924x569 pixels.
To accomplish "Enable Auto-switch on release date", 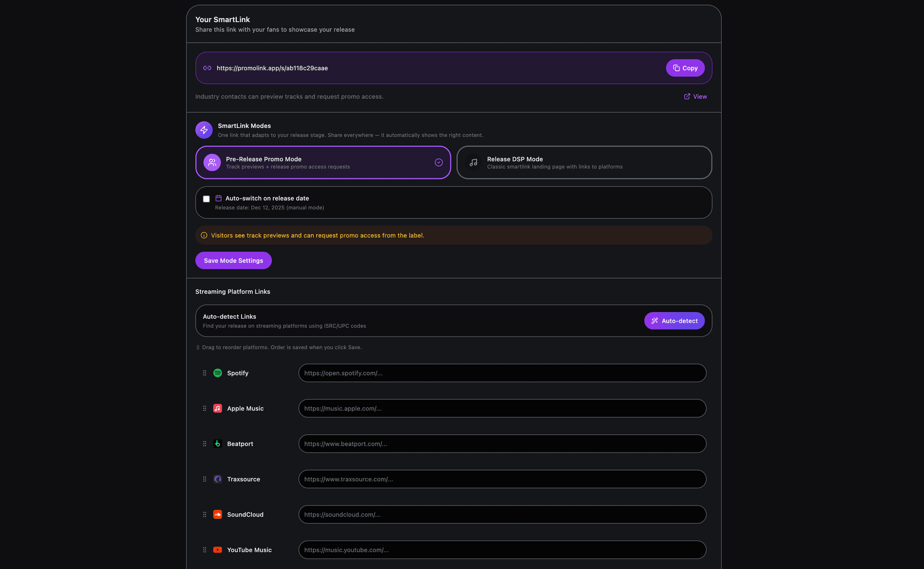I will (206, 198).
